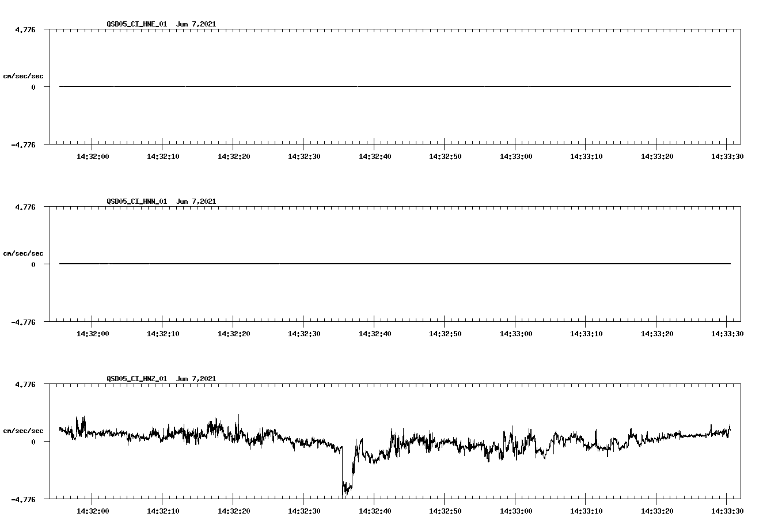Screen dimensions: 782x532
Task: Pick the 14:32:00 time label under HNZ plot
Action: (x=93, y=511)
